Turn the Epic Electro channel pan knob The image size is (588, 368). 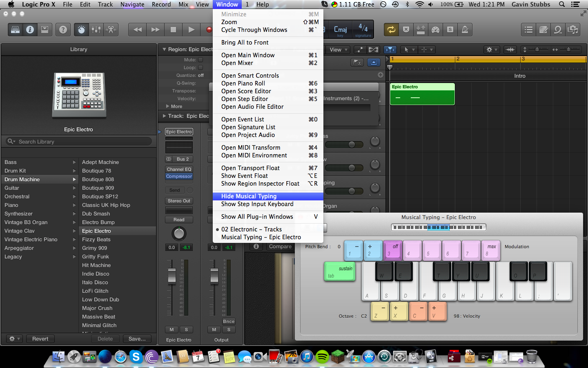[179, 234]
